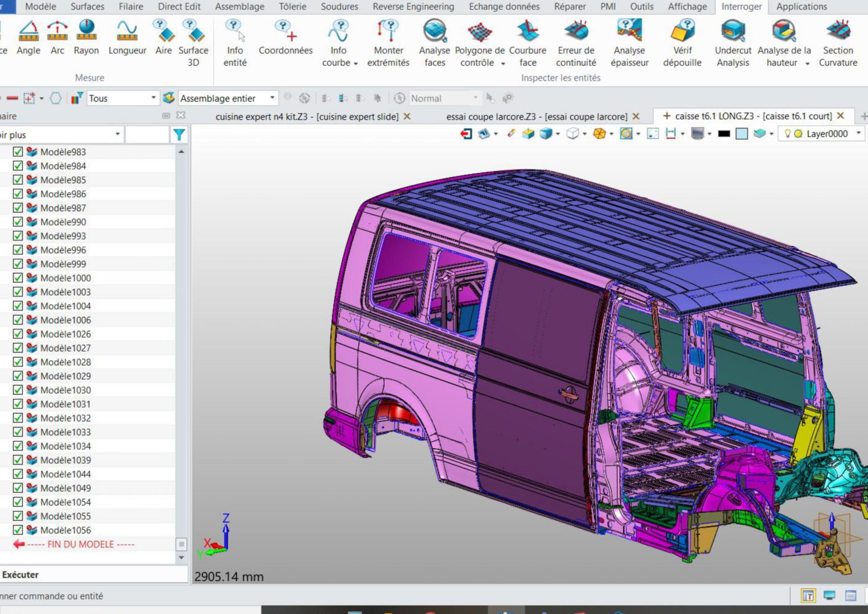Open the Assemblage ribbon tab

(239, 7)
